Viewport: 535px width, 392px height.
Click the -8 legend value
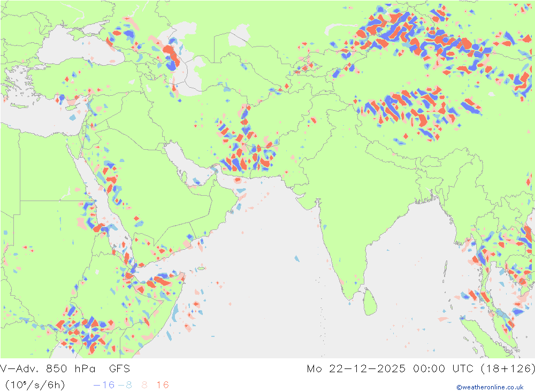point(125,385)
